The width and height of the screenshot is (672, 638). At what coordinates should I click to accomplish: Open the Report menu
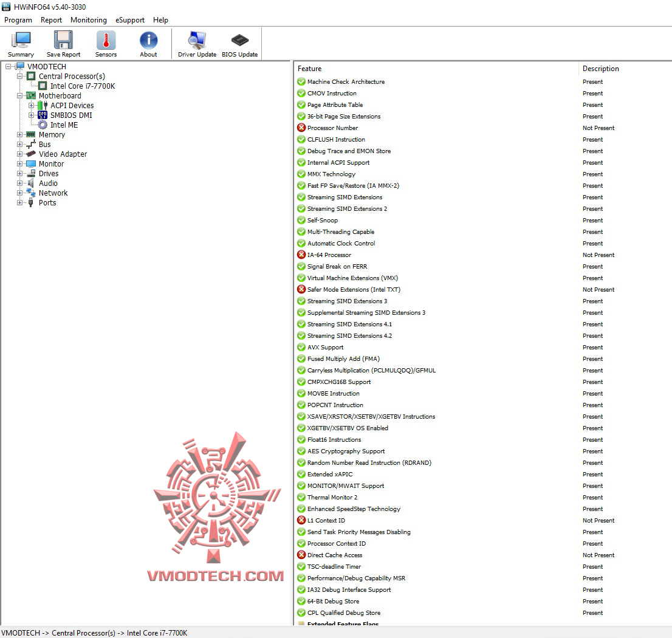[x=51, y=19]
